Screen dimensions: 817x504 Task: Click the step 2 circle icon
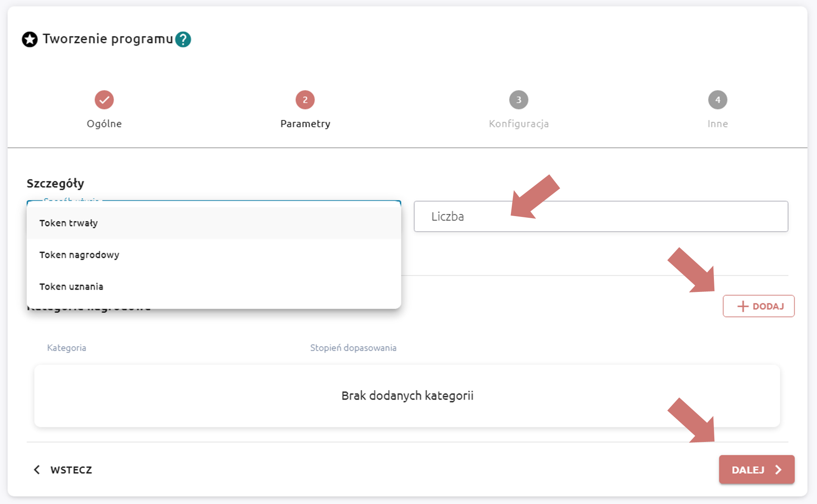point(305,100)
